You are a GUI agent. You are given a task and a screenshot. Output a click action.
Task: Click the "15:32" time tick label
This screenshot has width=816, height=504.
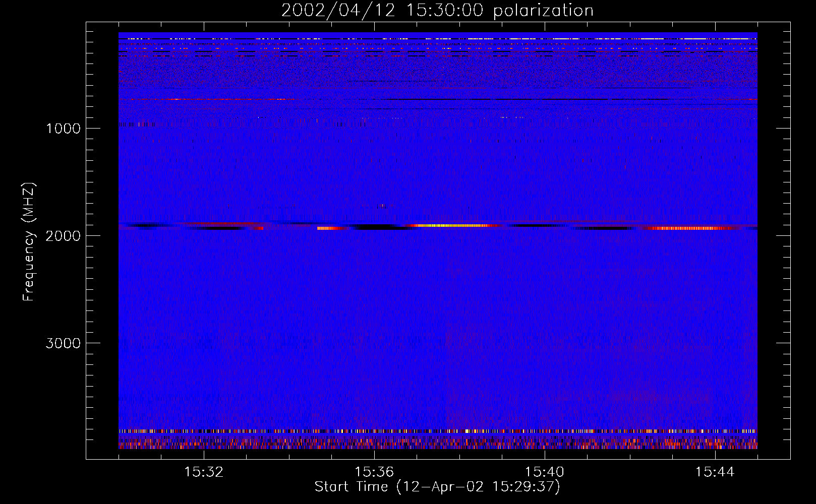204,472
